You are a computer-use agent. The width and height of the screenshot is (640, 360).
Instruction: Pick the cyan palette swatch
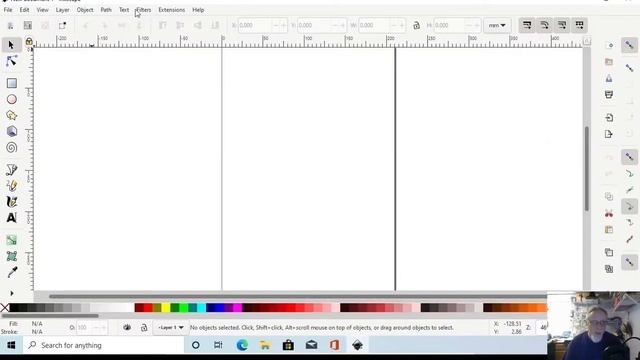(x=201, y=308)
